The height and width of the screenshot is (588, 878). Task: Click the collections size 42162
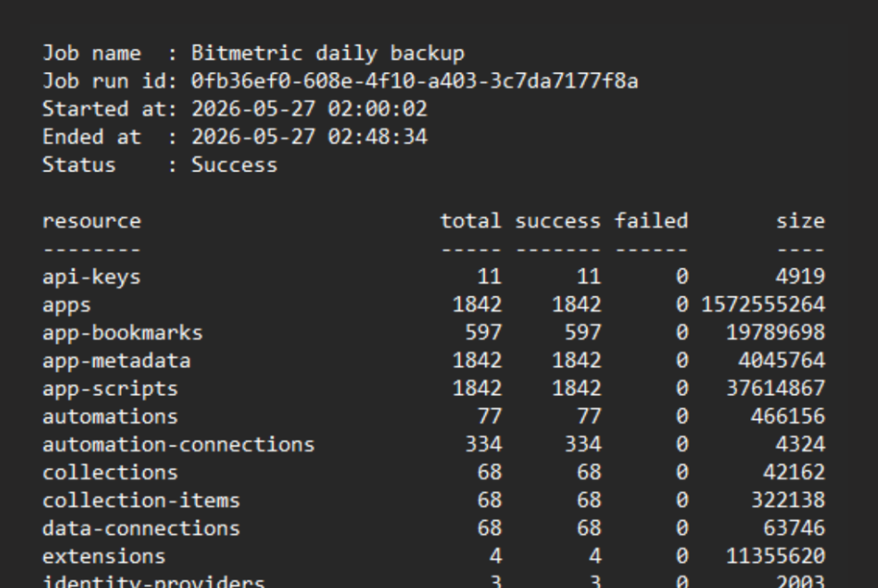[794, 473]
